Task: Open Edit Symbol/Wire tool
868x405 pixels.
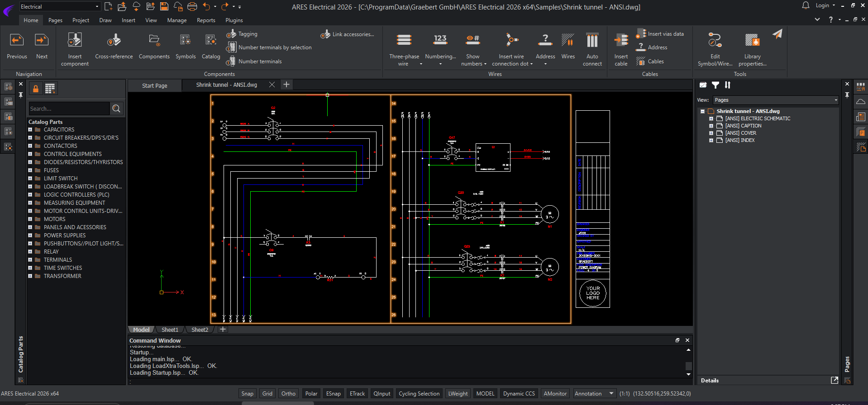Action: pyautogui.click(x=715, y=41)
